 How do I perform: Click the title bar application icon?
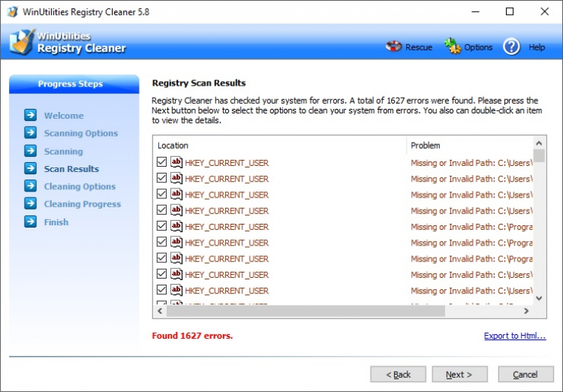tap(13, 12)
